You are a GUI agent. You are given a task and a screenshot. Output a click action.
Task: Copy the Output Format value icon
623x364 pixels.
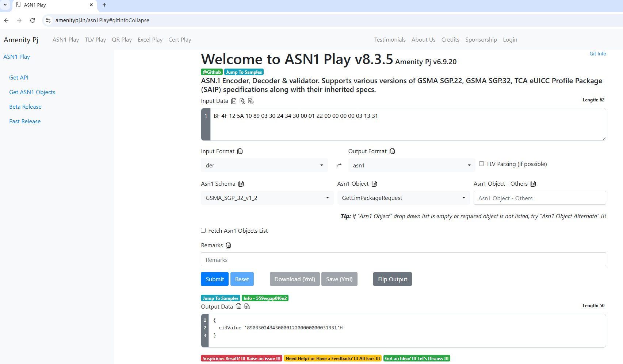point(392,151)
